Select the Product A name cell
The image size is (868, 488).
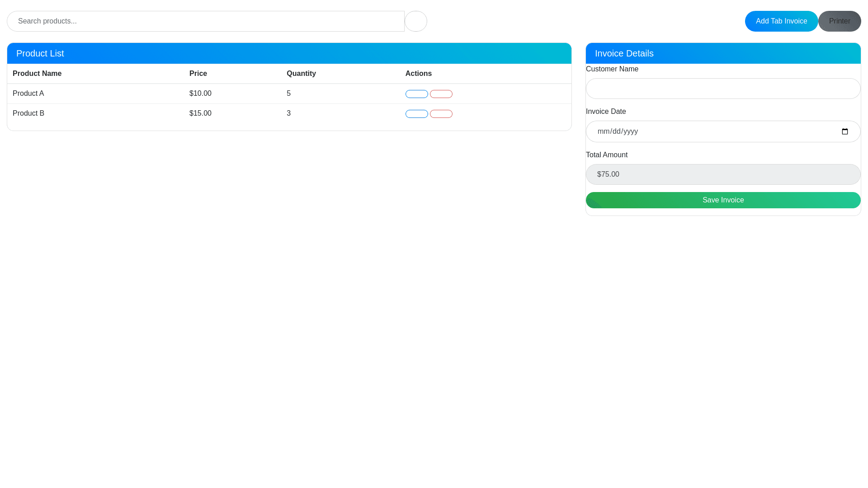click(28, 94)
